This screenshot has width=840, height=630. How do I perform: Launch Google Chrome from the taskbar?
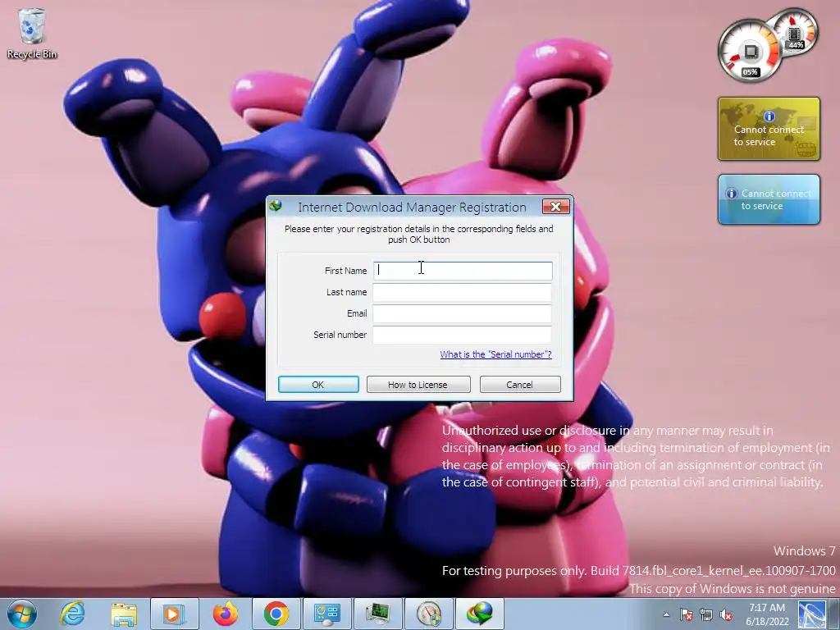click(x=276, y=614)
